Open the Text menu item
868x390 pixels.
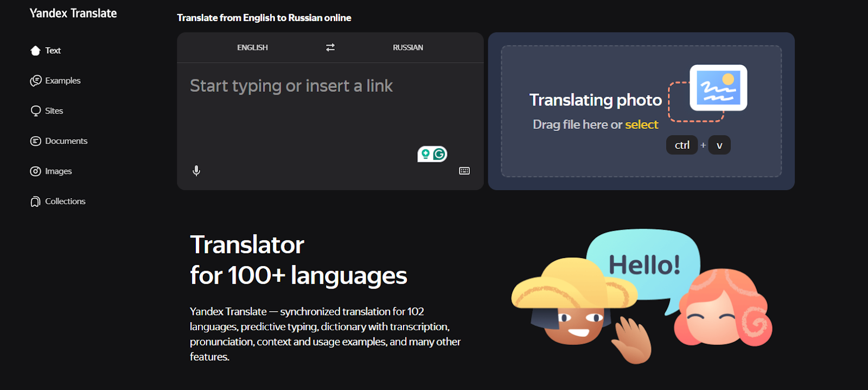point(53,51)
